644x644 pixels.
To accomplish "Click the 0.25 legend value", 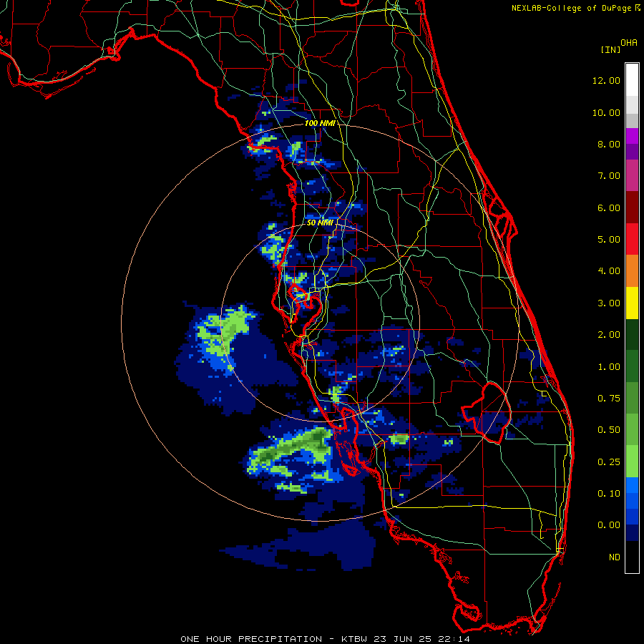I will click(x=609, y=462).
